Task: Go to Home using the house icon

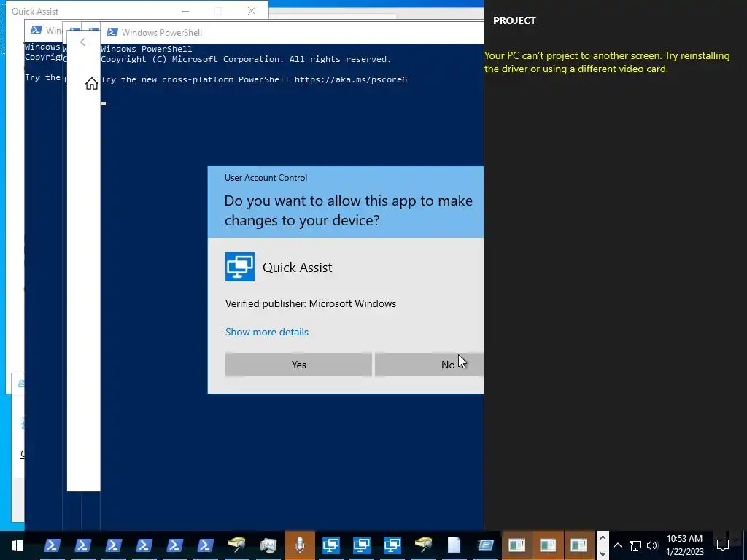Action: click(x=91, y=84)
